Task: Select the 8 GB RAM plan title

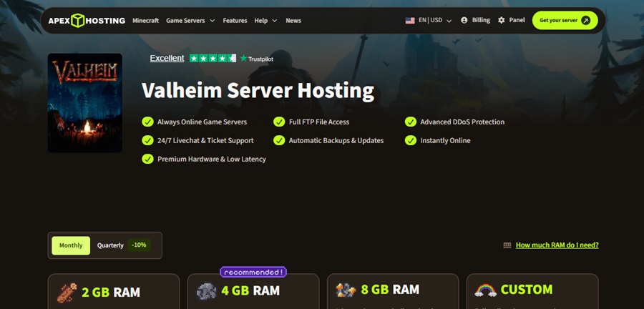Action: coord(390,289)
